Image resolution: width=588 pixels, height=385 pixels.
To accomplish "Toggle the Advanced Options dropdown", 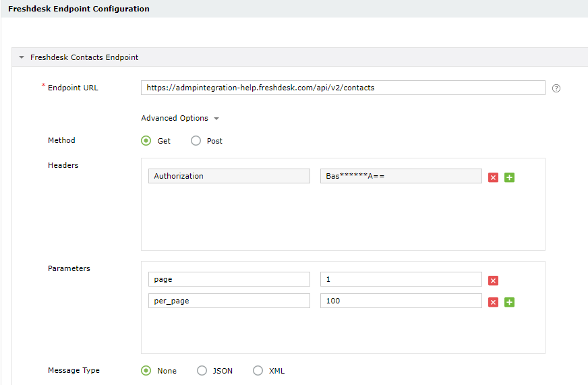I will pyautogui.click(x=180, y=118).
